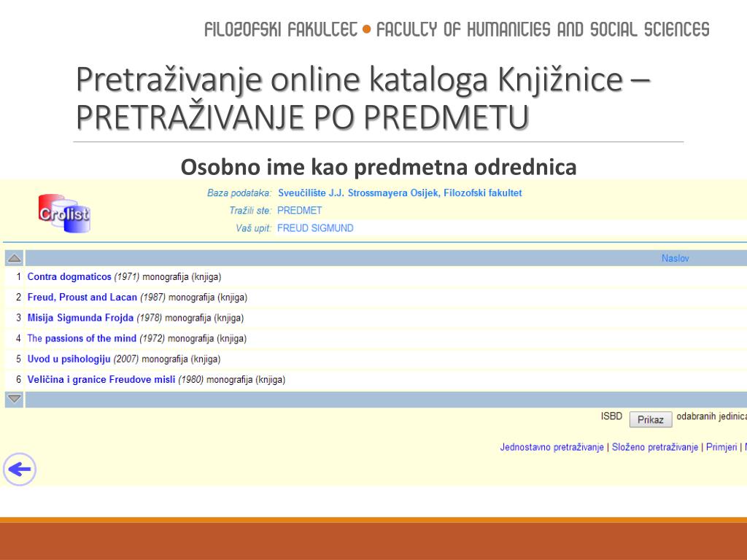Click the Baza podataka label
The height and width of the screenshot is (560, 747).
(x=239, y=192)
